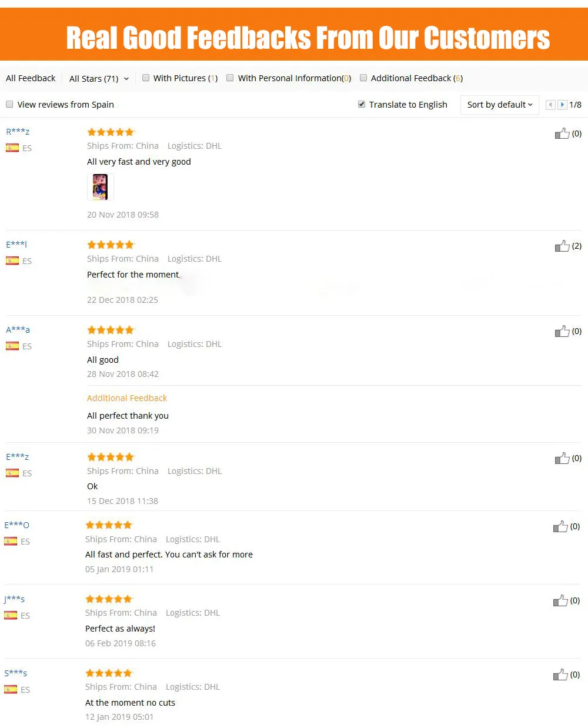Enable the With Pictures filter checkbox
Image resolution: width=588 pixels, height=728 pixels.
pos(146,78)
